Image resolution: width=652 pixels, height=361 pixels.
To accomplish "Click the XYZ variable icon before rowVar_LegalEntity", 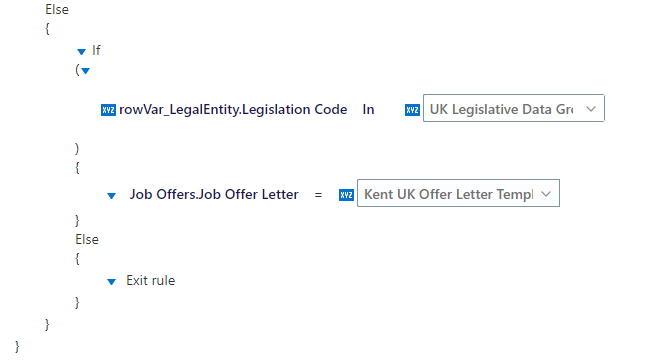I will (109, 110).
